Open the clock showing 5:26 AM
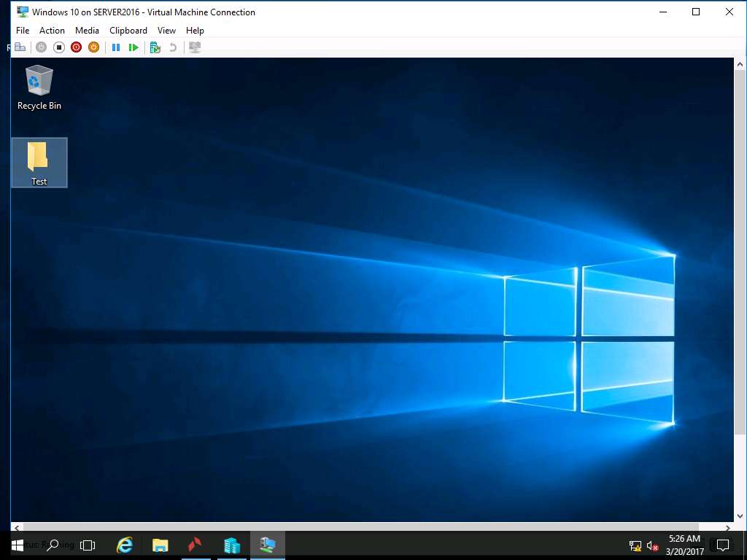 [x=684, y=545]
